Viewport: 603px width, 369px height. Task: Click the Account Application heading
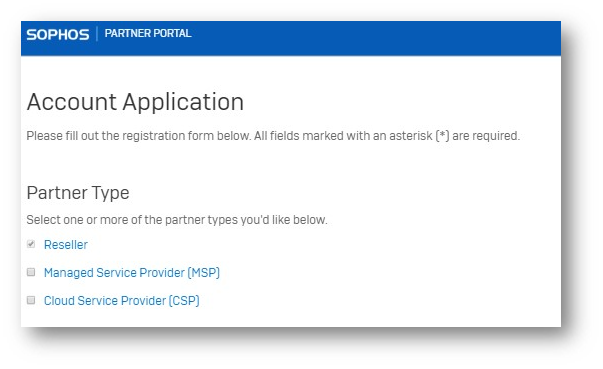pyautogui.click(x=135, y=102)
